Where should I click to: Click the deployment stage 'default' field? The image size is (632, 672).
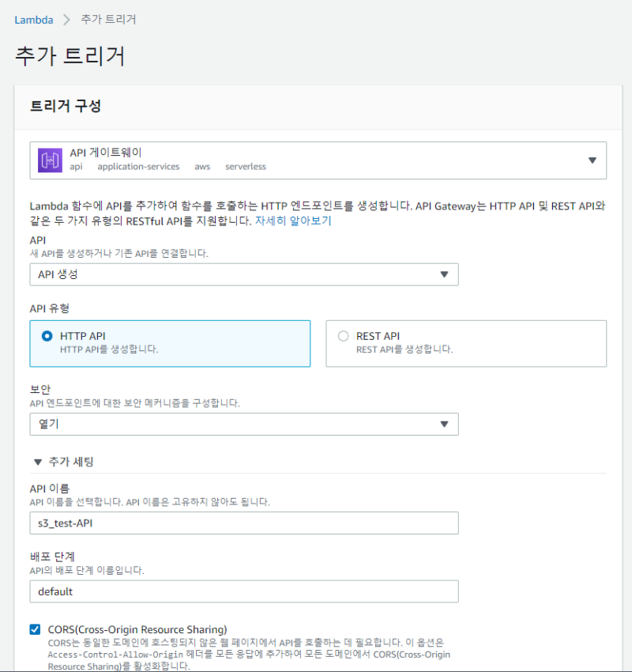tap(243, 591)
